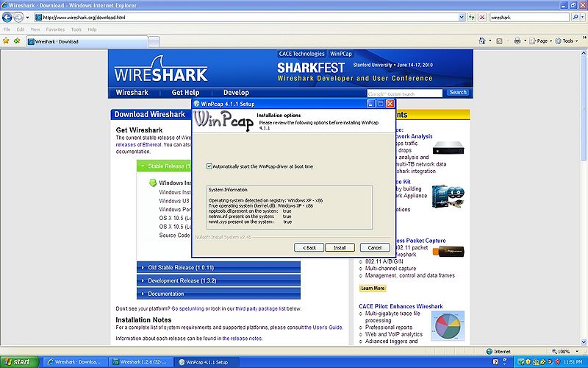588x368 pixels.
Task: Open the Print dropdown arrow
Action: click(x=525, y=41)
